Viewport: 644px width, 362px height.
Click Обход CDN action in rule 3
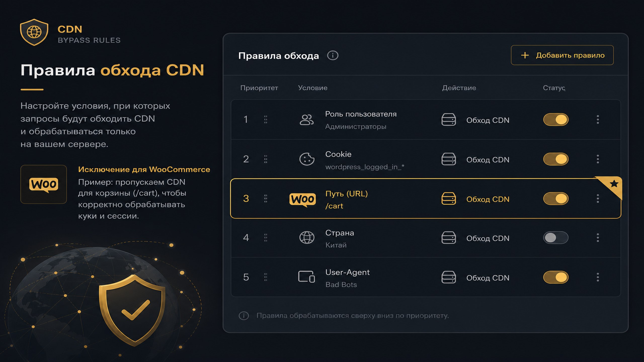(488, 199)
